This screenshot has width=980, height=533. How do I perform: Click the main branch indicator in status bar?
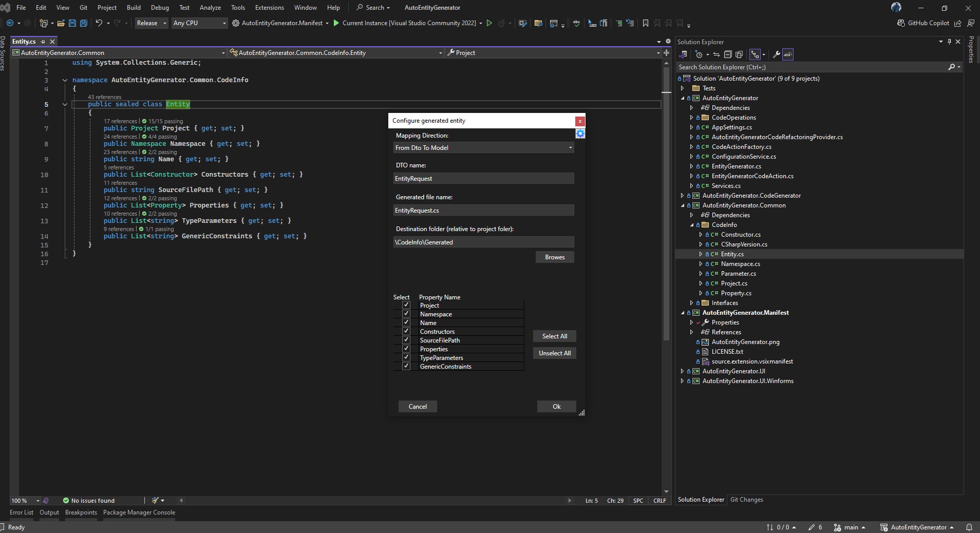pyautogui.click(x=850, y=527)
